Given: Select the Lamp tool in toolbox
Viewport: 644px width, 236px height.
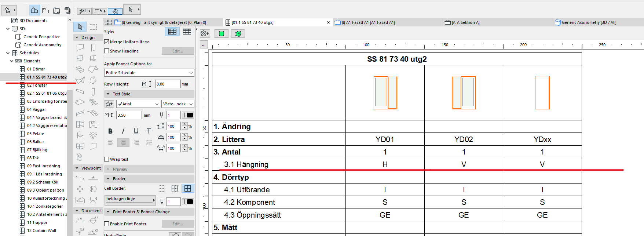Looking at the screenshot, I should click(x=93, y=135).
